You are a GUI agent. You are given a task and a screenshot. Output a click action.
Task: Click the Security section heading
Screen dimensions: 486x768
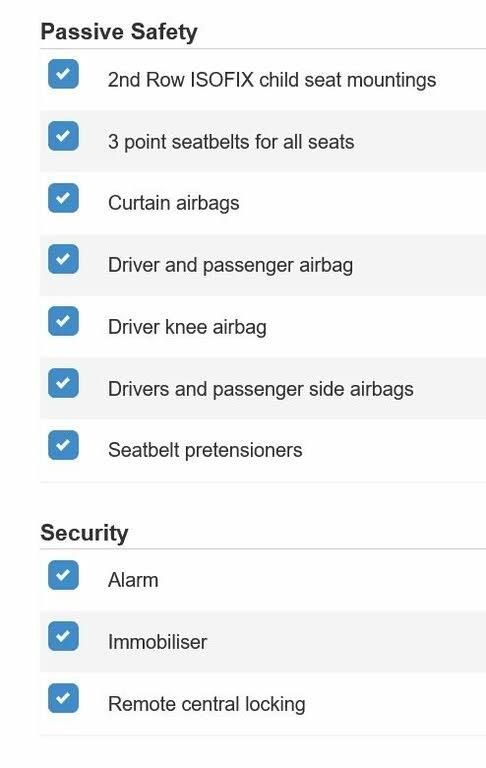coord(84,533)
